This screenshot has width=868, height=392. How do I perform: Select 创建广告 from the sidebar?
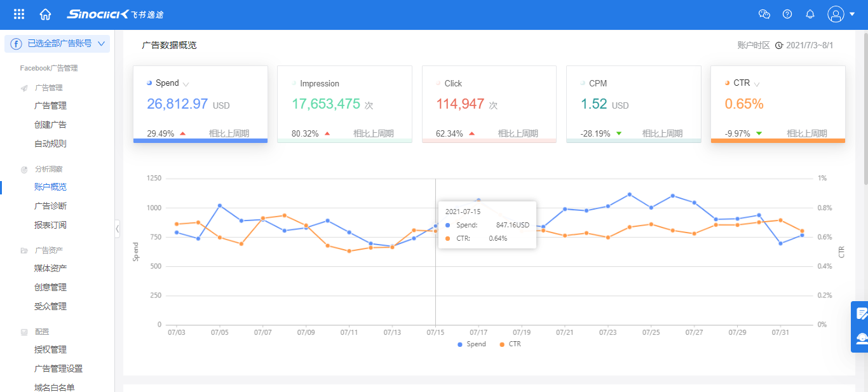pyautogui.click(x=50, y=125)
